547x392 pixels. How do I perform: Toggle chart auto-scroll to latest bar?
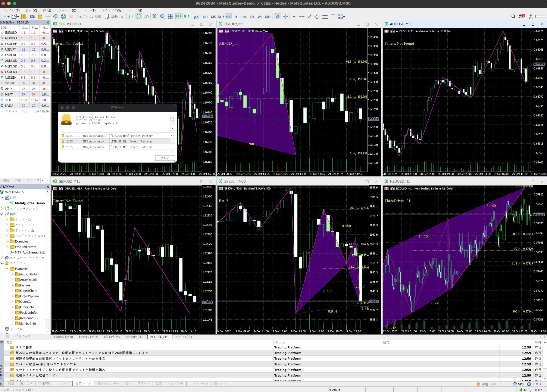coord(179,16)
